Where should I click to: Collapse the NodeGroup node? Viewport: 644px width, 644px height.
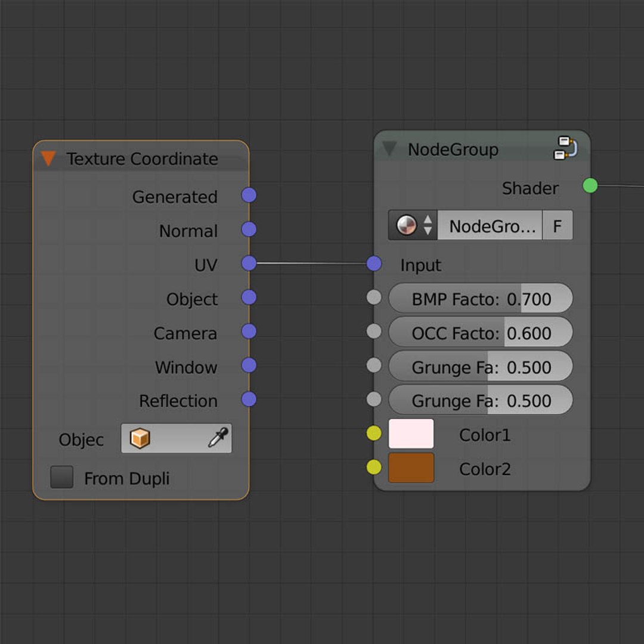[389, 148]
